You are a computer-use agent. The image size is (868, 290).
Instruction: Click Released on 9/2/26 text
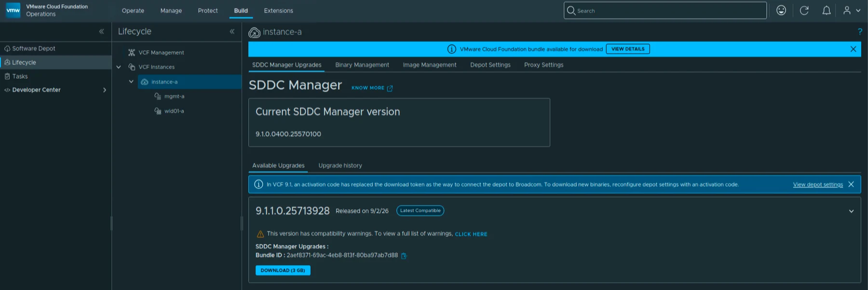coord(362,211)
